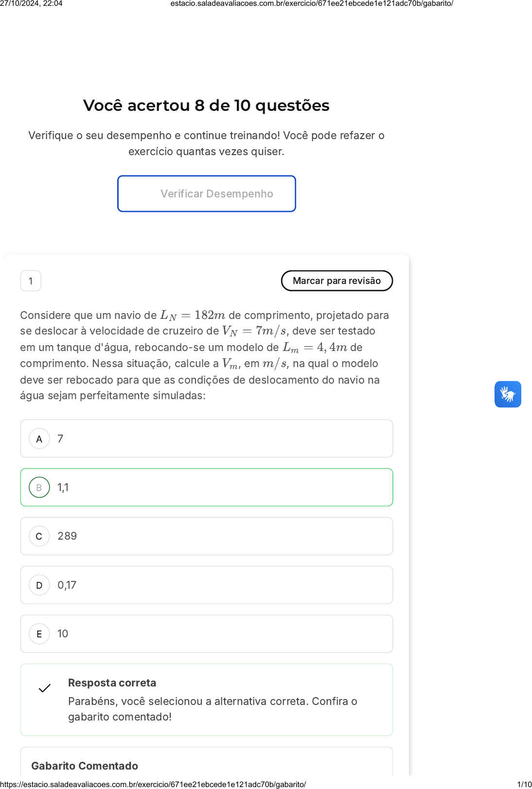Click the question number 1 badge

click(31, 281)
